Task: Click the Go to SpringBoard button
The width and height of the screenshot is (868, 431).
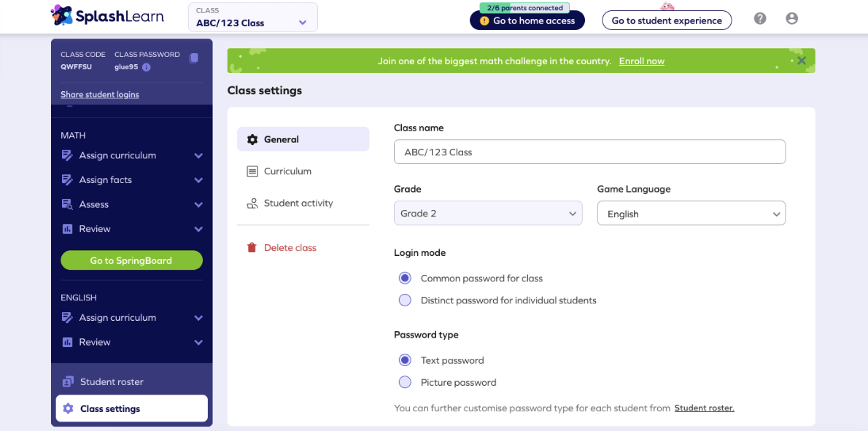Action: 131,260
